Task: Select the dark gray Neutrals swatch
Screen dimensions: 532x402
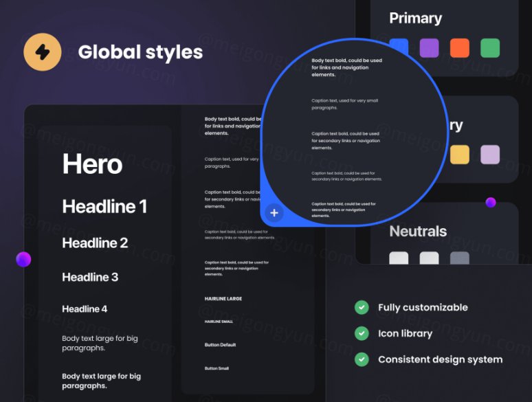Action: 459,259
